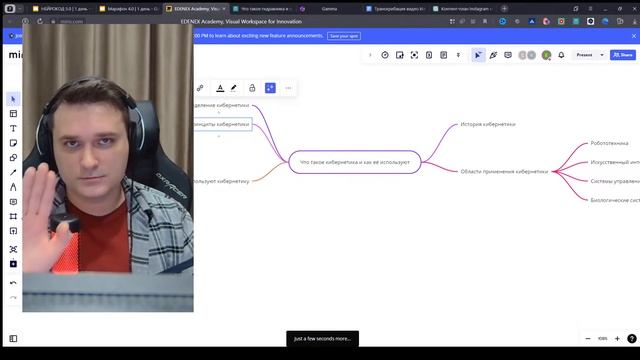Switch to the НЕЙРОКОД 5.0 browser tab

pos(61,9)
